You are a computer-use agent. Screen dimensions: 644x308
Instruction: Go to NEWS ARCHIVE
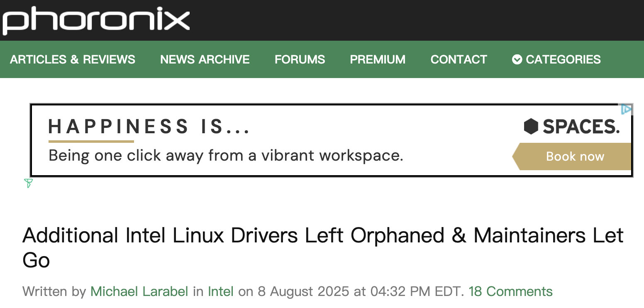(x=205, y=60)
